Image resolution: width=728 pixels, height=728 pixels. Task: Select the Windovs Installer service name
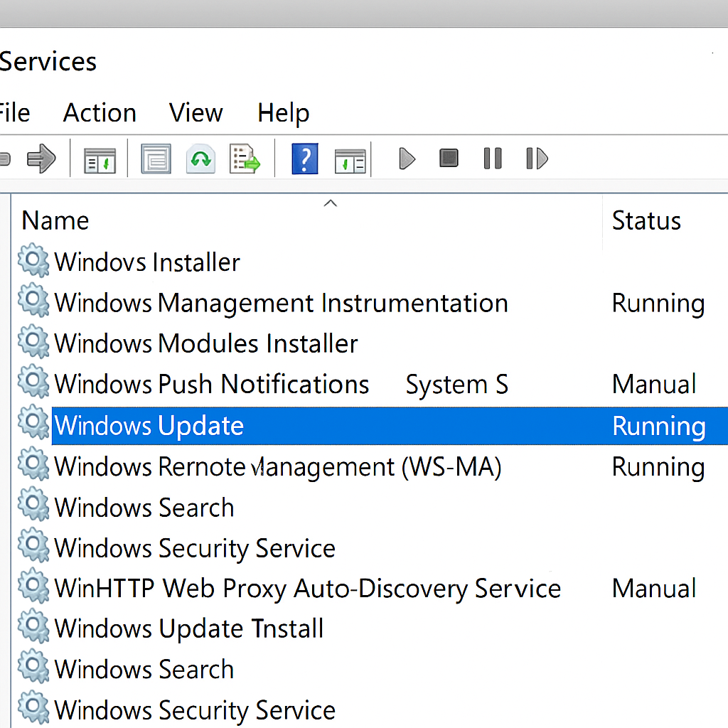click(x=147, y=262)
